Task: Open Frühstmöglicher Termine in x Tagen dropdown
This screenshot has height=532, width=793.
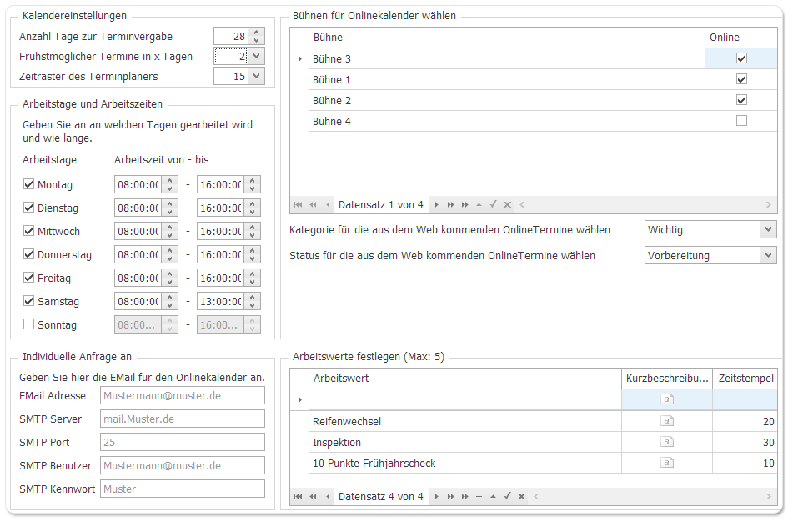Action: 256,56
